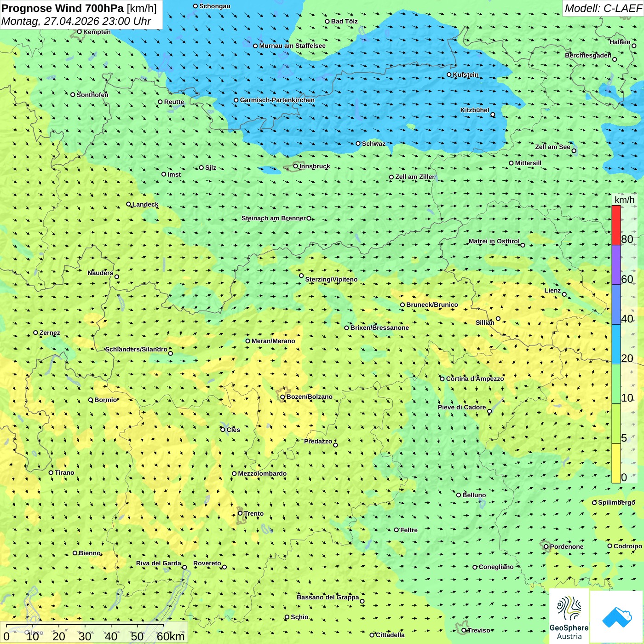The height and width of the screenshot is (644, 644).
Task: Click the Treviso city label
Action: point(479,630)
